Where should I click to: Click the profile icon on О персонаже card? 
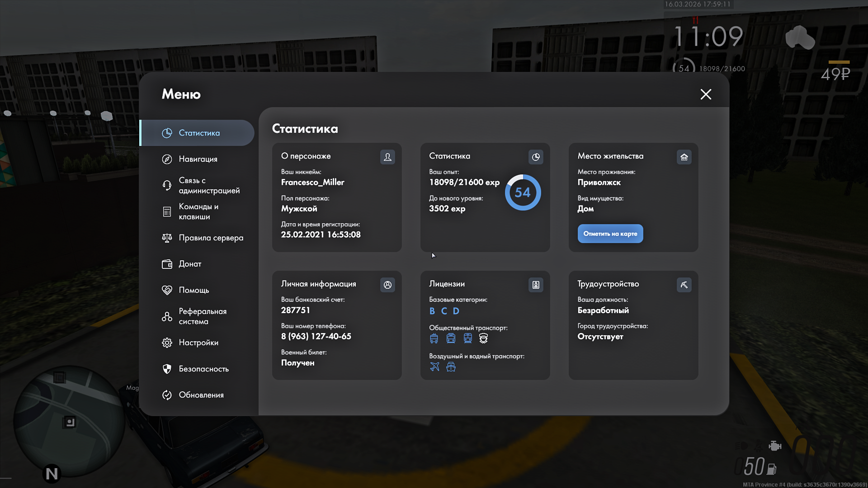387,157
